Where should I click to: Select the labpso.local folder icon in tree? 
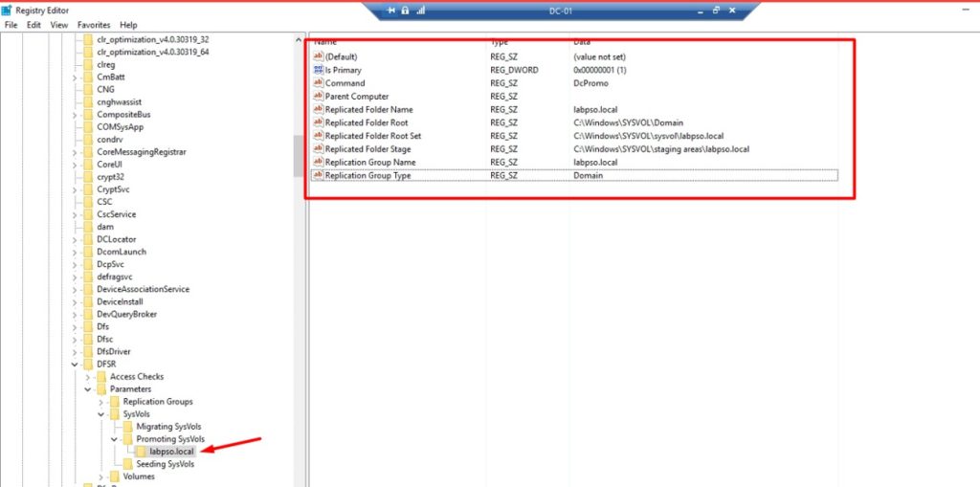[x=141, y=452]
